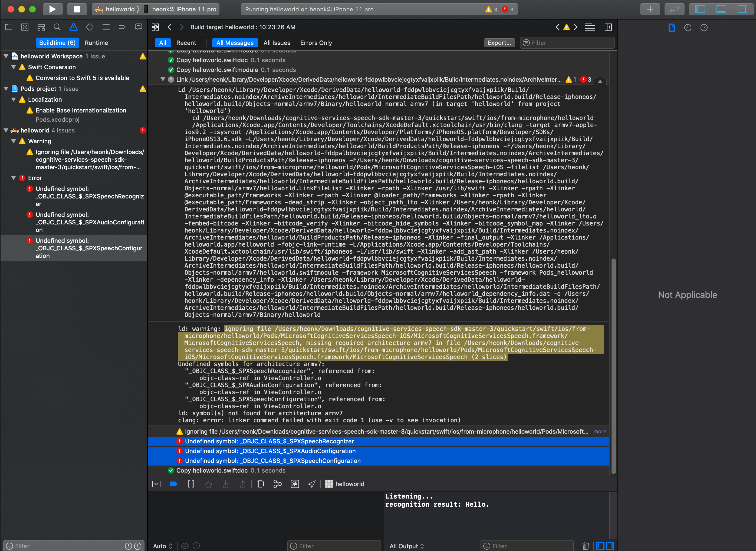Click the Debug Memory Graph icon

277,484
